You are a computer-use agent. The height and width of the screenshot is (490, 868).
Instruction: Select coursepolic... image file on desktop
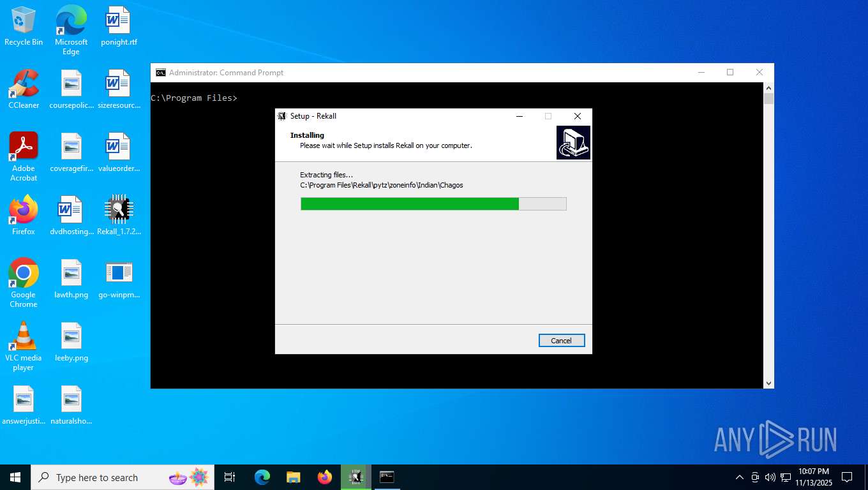point(71,89)
